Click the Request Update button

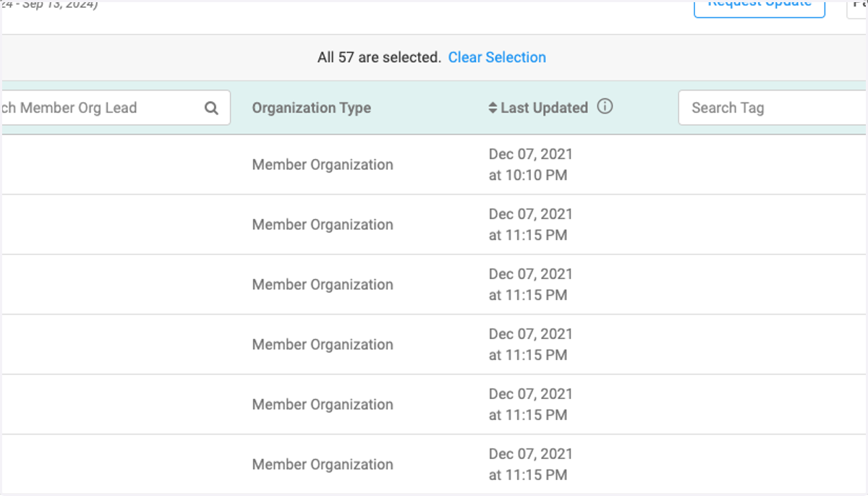click(759, 9)
